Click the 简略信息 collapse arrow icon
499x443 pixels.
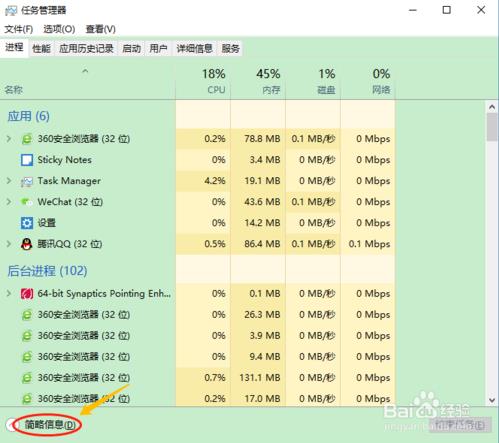coord(12,425)
